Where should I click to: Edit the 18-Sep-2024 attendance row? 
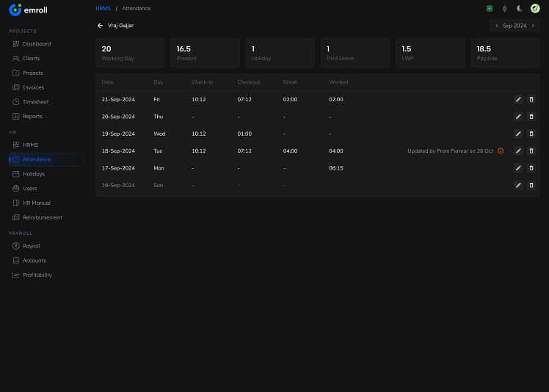click(x=518, y=151)
